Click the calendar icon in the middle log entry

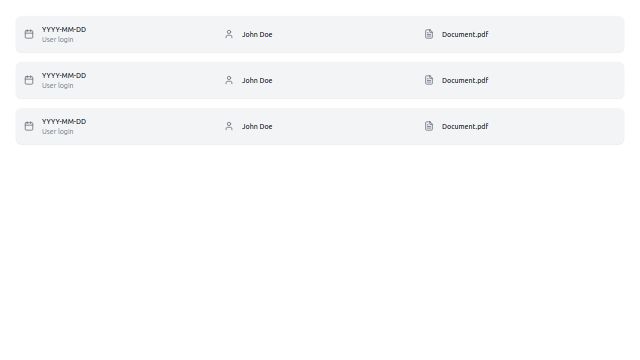pos(29,80)
